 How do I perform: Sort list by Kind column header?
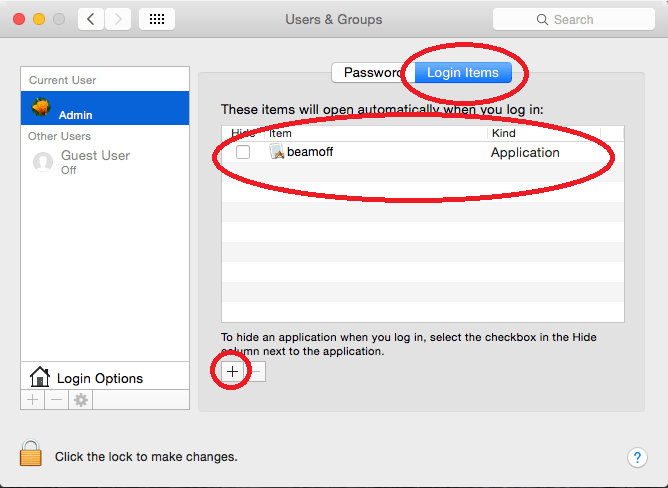tap(555, 133)
